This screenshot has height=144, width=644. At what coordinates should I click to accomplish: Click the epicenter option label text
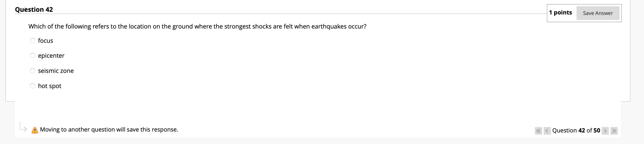click(51, 55)
